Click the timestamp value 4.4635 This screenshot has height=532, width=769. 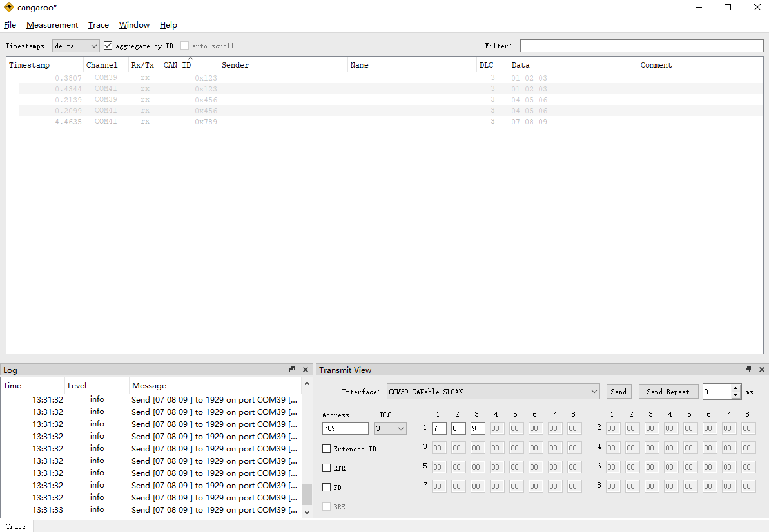tap(68, 122)
